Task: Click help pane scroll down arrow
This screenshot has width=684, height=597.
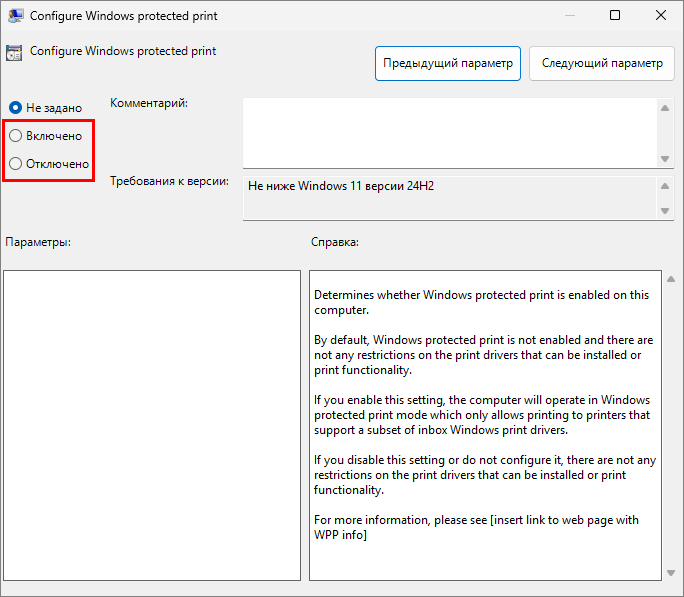Action: tap(671, 573)
